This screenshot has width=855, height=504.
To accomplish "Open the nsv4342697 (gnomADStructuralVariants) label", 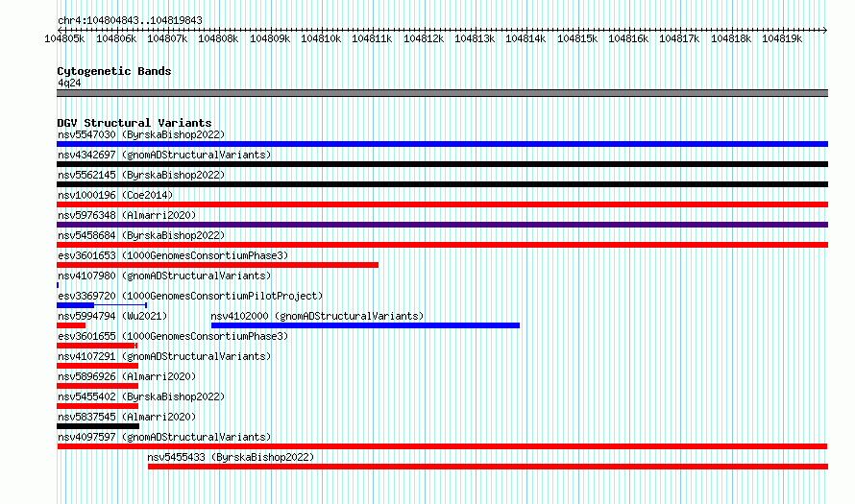I will tap(164, 155).
